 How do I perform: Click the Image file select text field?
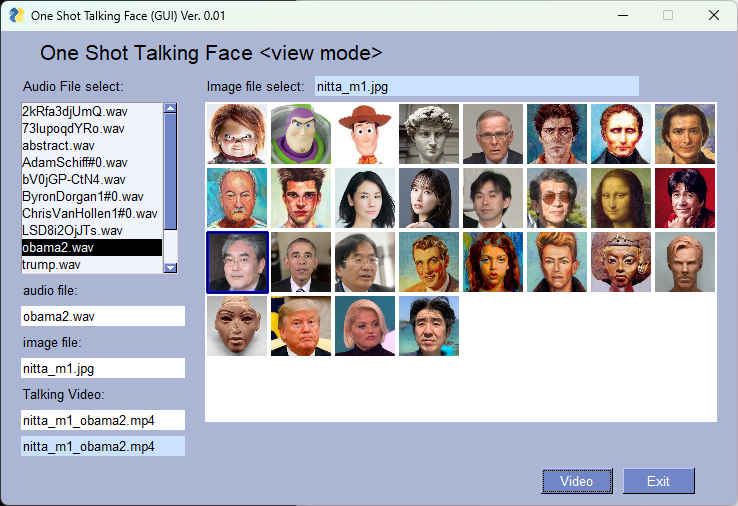[476, 86]
